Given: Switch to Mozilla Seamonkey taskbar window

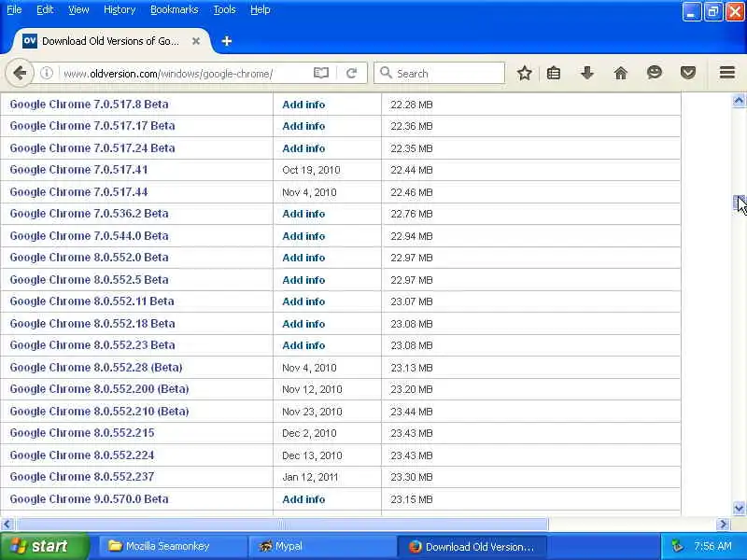Looking at the screenshot, I should click(x=173, y=546).
